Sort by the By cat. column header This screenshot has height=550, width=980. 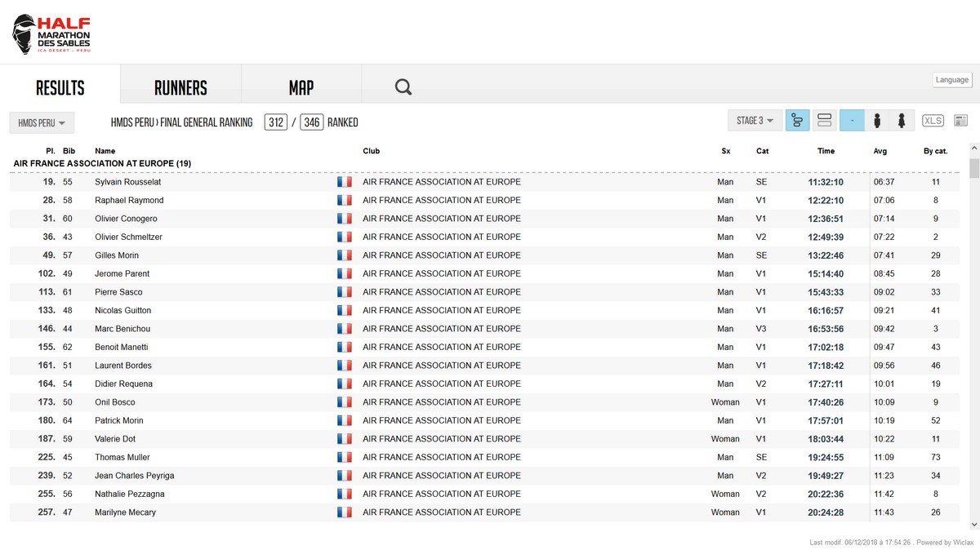tap(935, 151)
